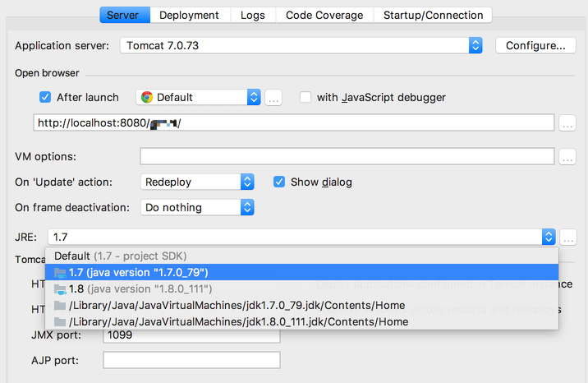The height and width of the screenshot is (383, 588).
Task: Click the Configure... button
Action: click(535, 45)
